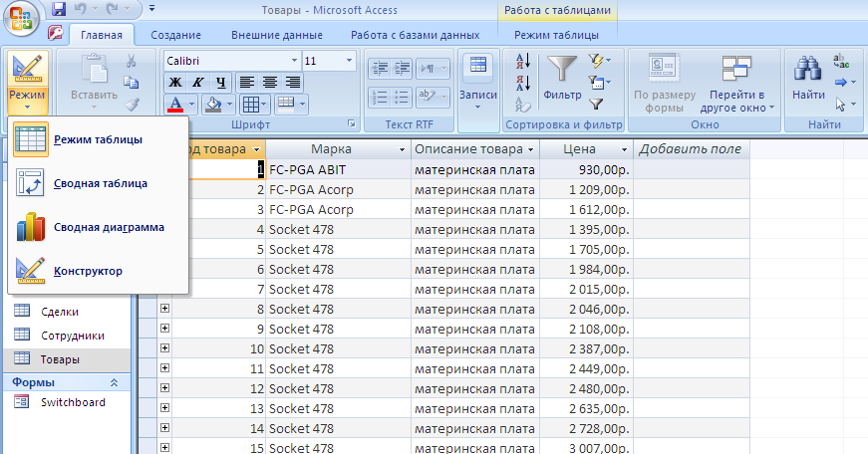Open Описание товара column dropdown
Viewport: 868px width, 454px height.
531,150
